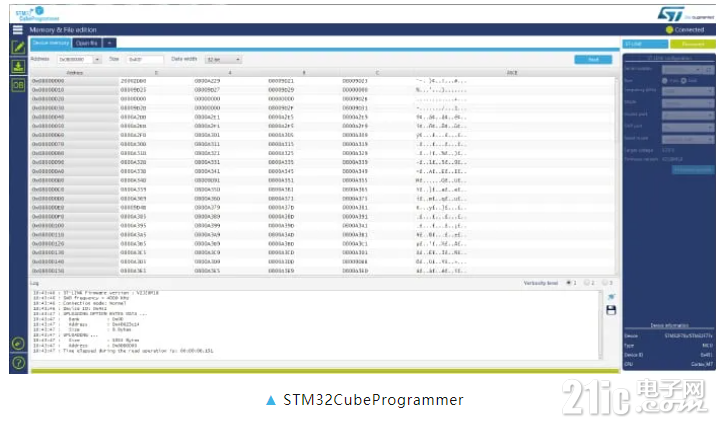716x422 pixels.
Task: Open the Access port dropdown
Action: 688,116
